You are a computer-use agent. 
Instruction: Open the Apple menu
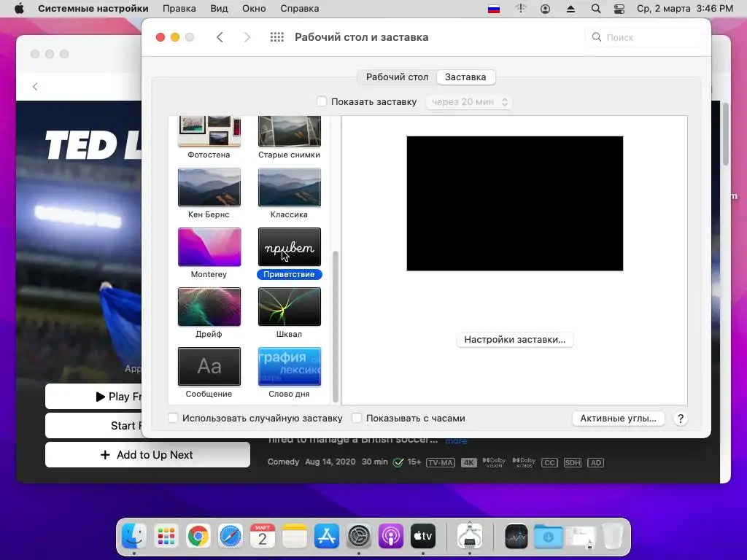[19, 9]
